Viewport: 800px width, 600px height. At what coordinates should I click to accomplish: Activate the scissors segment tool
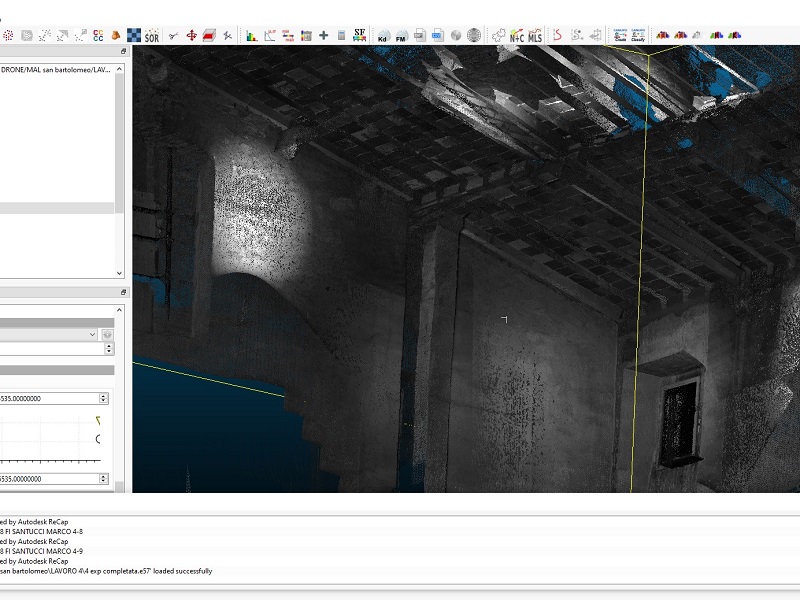click(173, 35)
